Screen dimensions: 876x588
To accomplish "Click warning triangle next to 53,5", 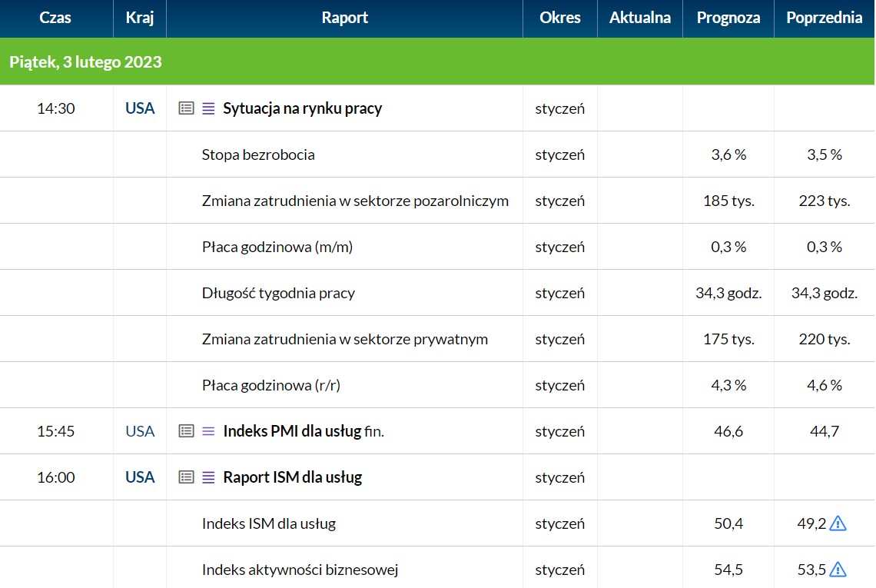I will (x=838, y=570).
